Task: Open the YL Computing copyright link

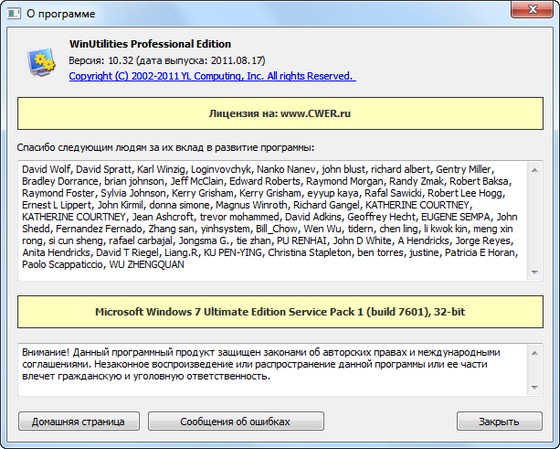Action: [212, 76]
